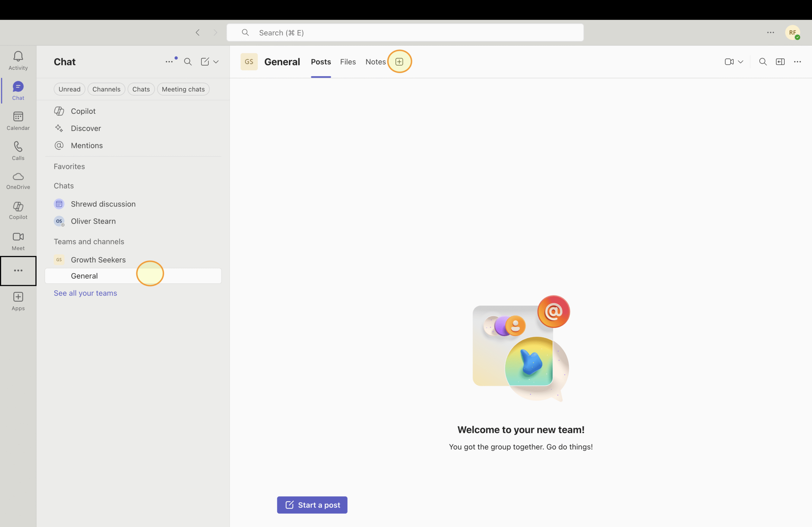Click into the Search field
Screen dimensions: 812x527
405,33
